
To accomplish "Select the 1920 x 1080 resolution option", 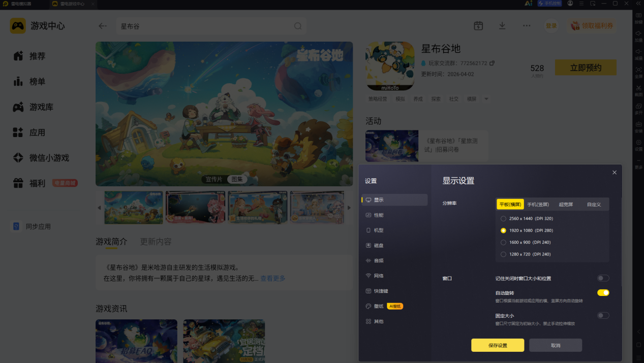I will pyautogui.click(x=527, y=230).
